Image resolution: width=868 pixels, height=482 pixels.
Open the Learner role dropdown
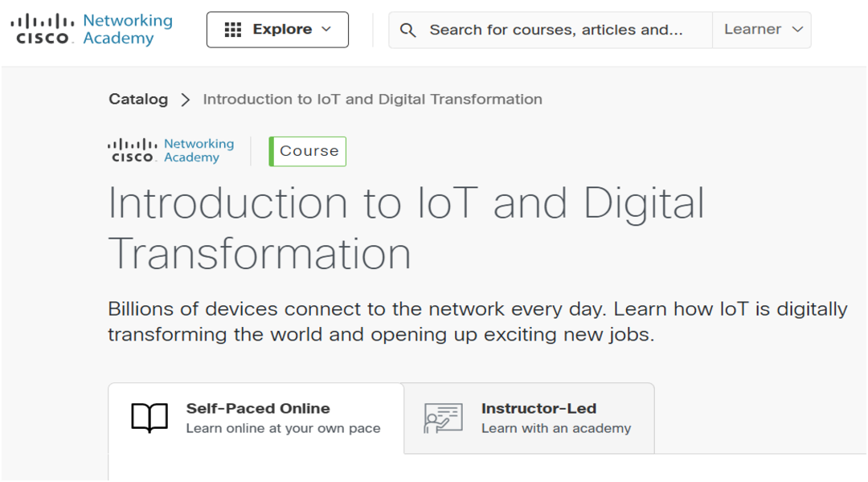click(x=761, y=30)
